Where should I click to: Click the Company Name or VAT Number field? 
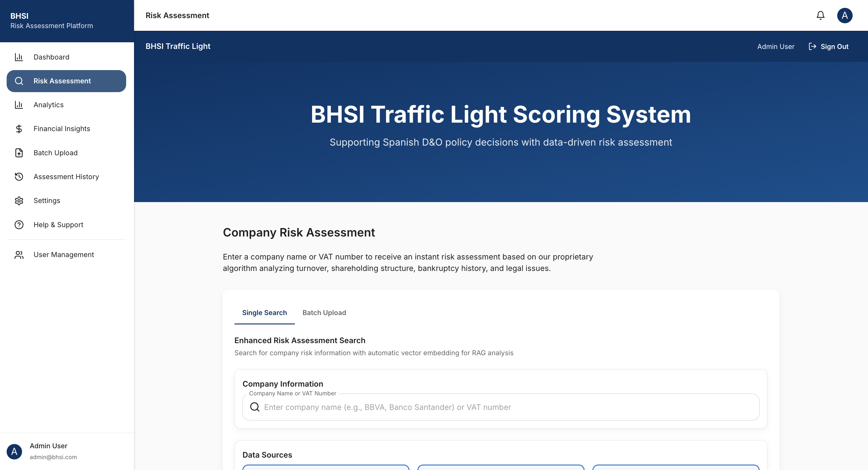506,407
